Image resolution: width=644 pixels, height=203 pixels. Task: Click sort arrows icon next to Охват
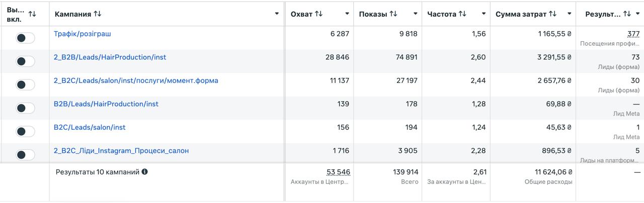pos(318,14)
